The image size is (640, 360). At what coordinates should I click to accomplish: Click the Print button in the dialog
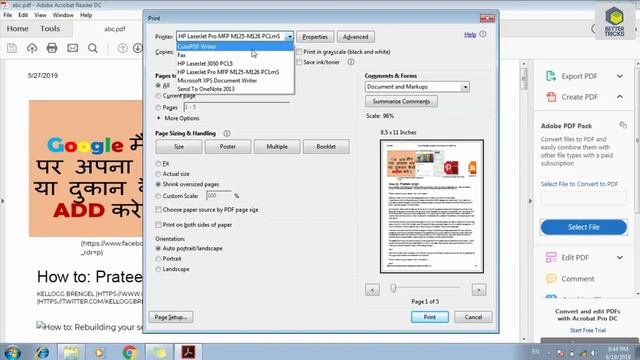pos(429,317)
